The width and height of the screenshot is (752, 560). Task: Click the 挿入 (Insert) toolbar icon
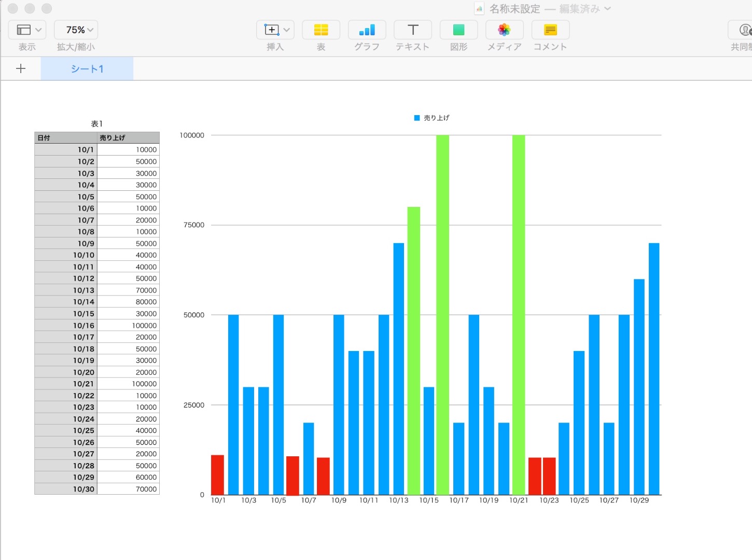(271, 30)
